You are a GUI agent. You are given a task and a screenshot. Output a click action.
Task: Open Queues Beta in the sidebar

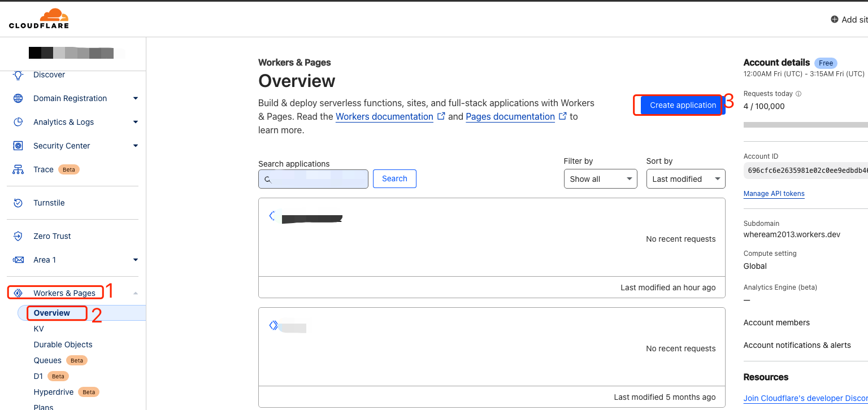tap(60, 360)
